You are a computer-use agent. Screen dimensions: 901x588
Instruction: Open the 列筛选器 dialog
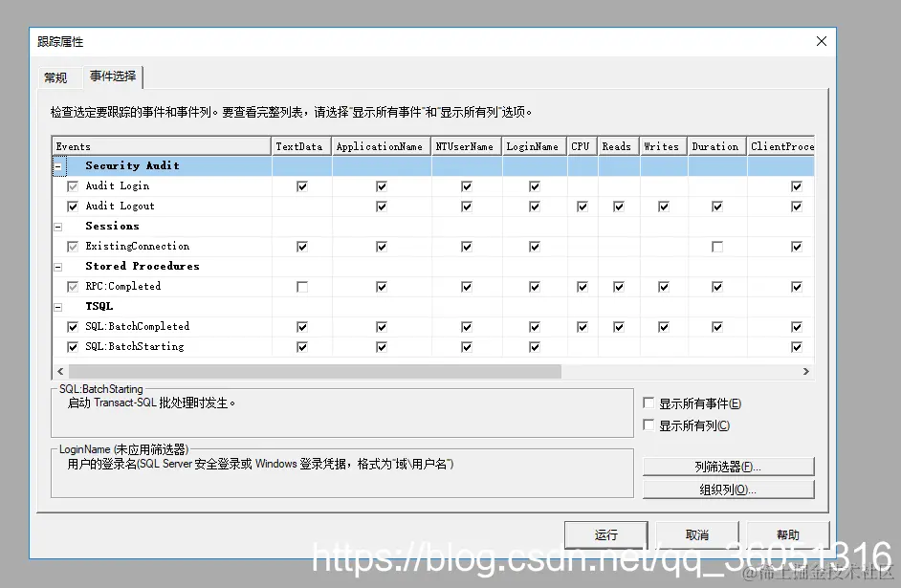pyautogui.click(x=729, y=467)
